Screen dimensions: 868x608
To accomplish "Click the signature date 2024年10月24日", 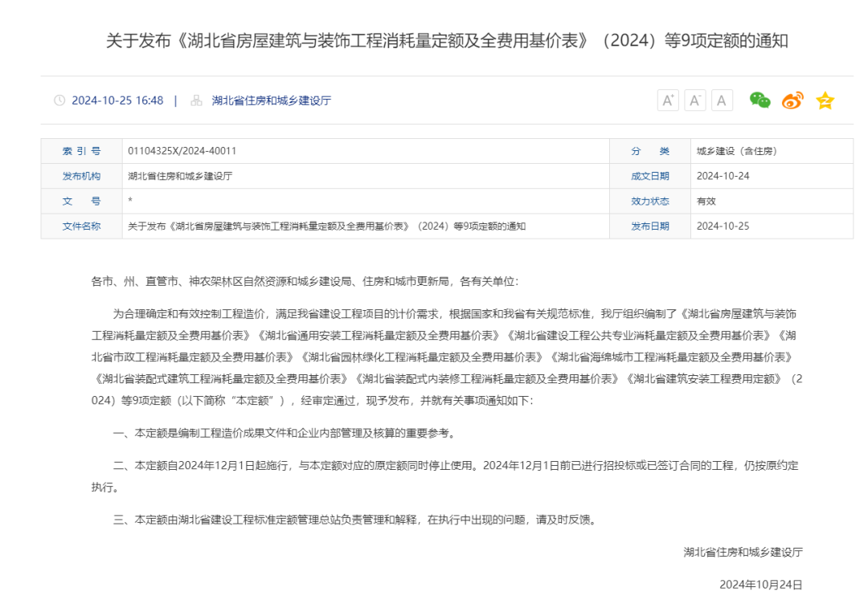I will coord(760,585).
